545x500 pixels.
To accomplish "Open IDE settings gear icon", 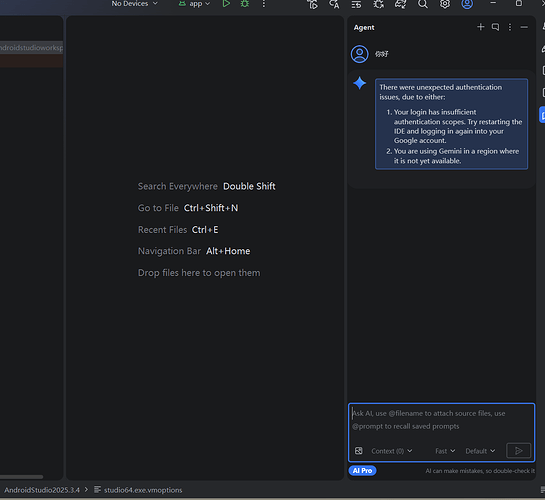I will click(x=445, y=4).
